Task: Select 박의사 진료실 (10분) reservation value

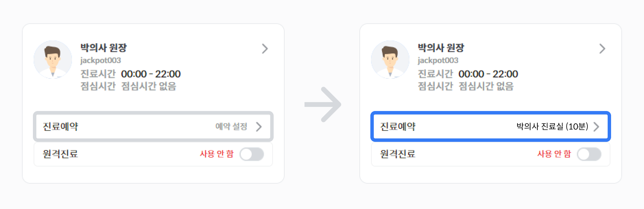Action: click(552, 126)
